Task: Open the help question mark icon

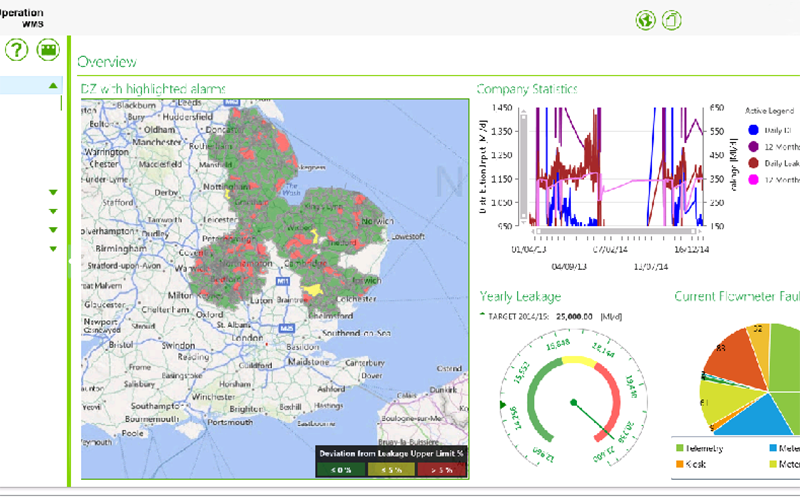Action: [17, 50]
